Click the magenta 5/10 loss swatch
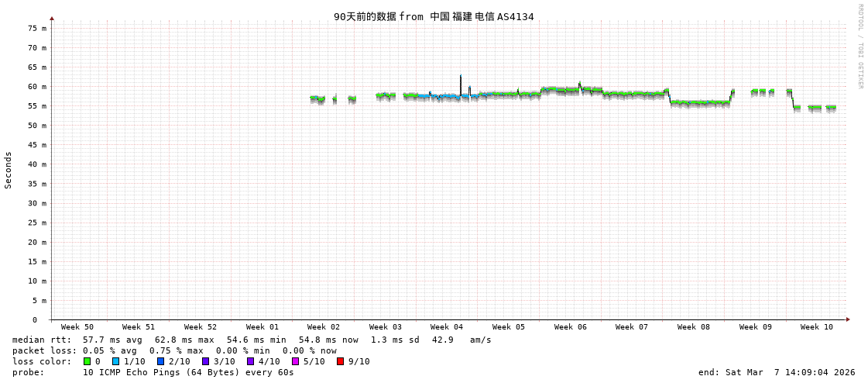Screen dimensions: 868x383 [296, 361]
